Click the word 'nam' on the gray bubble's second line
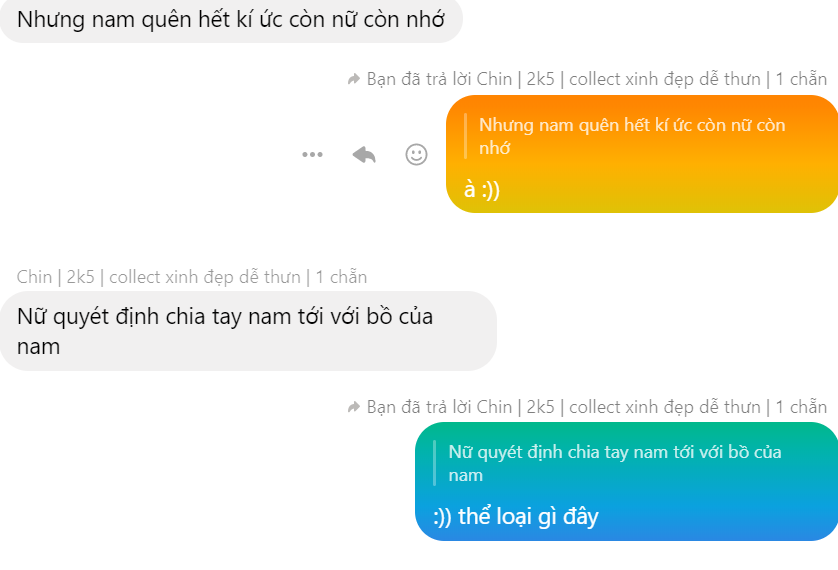Screen dimensions: 838x570 (38, 347)
